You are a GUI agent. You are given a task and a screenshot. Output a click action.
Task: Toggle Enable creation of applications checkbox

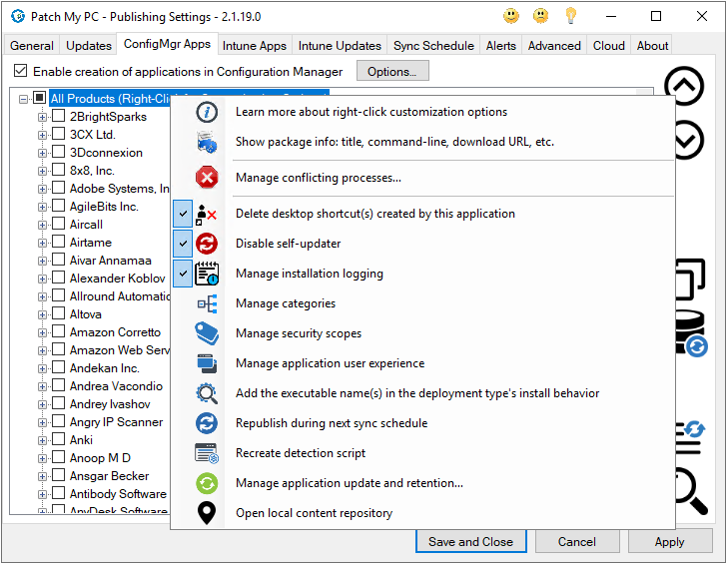click(20, 71)
